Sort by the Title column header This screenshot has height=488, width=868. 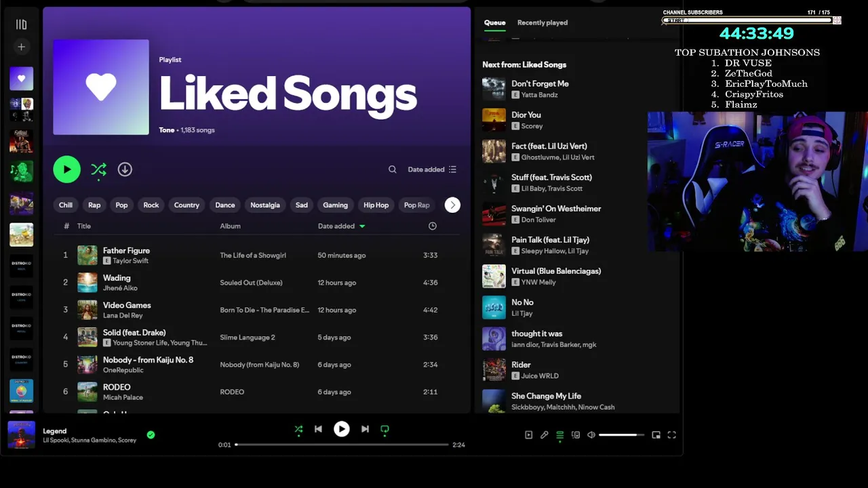coord(84,226)
